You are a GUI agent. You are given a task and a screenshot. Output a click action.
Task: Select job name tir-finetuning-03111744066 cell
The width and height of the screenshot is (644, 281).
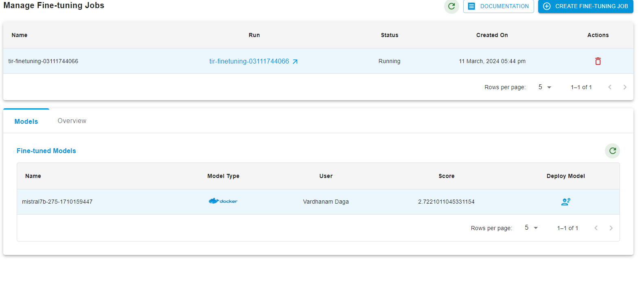click(43, 61)
